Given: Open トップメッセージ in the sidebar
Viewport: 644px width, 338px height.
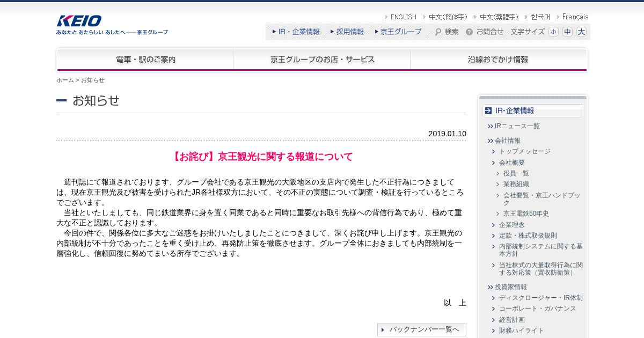Looking at the screenshot, I should click(525, 151).
